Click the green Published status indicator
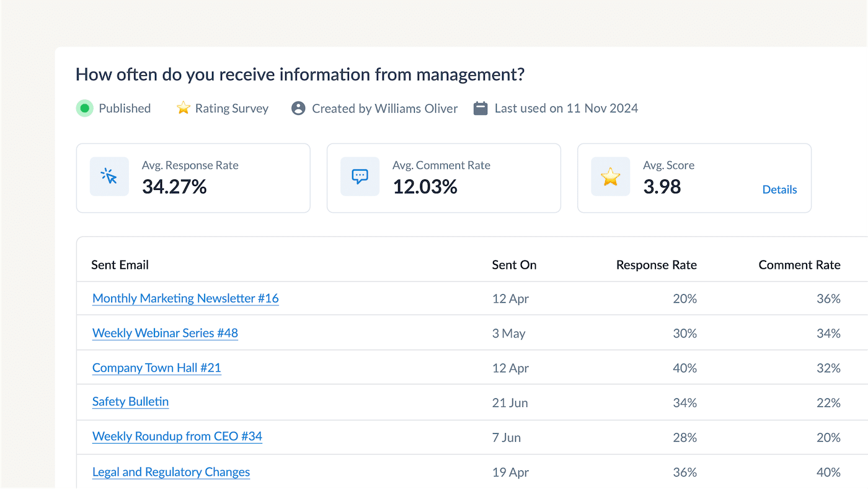This screenshot has width=868, height=489. (85, 109)
